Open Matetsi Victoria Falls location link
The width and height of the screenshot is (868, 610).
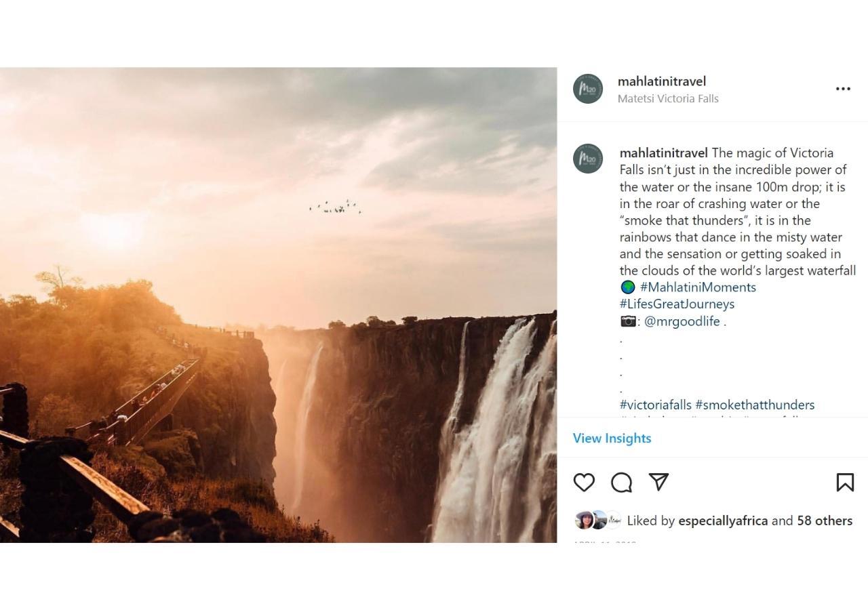pyautogui.click(x=668, y=99)
